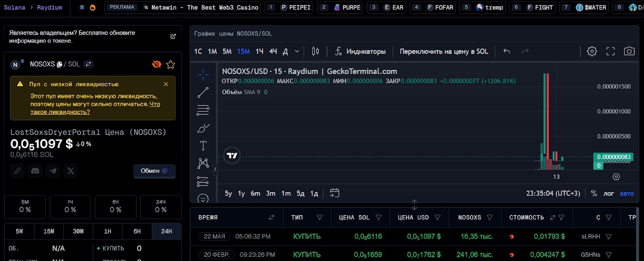
Task: Switch stats to the 6Н tab
Action: tap(137, 232)
